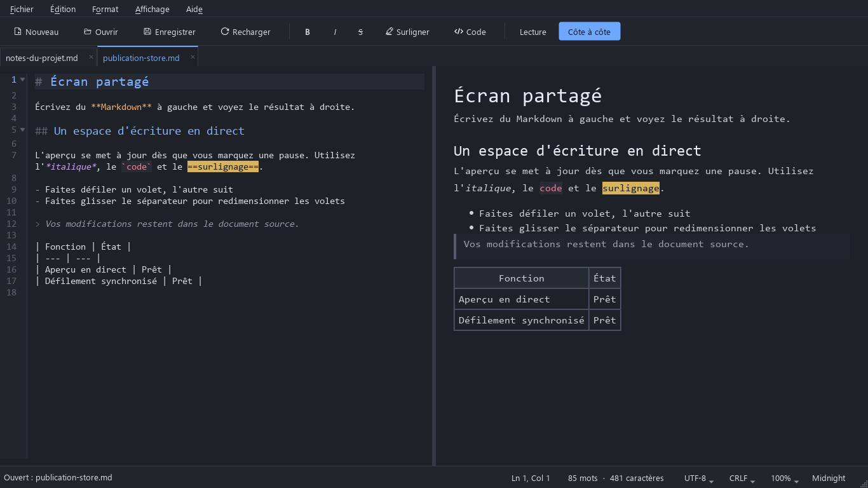Screen dimensions: 868x488
Task: Click the 481 caractères count
Action: coord(637,478)
